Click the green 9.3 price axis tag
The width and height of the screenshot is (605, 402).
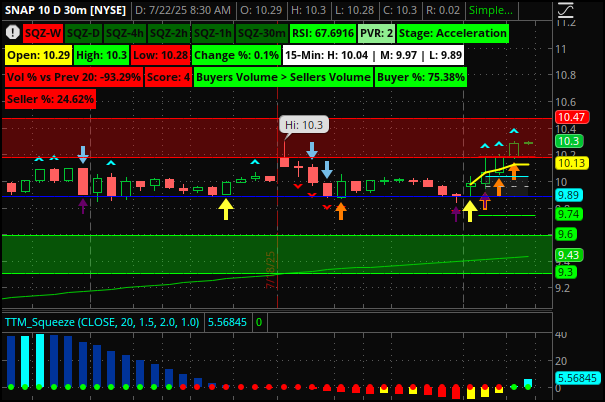[x=566, y=272]
